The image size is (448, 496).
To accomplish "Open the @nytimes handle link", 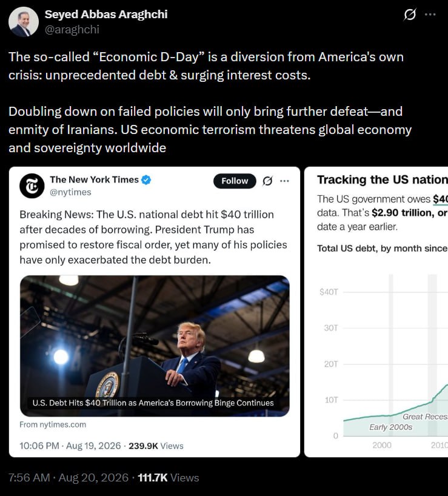I will pos(70,192).
